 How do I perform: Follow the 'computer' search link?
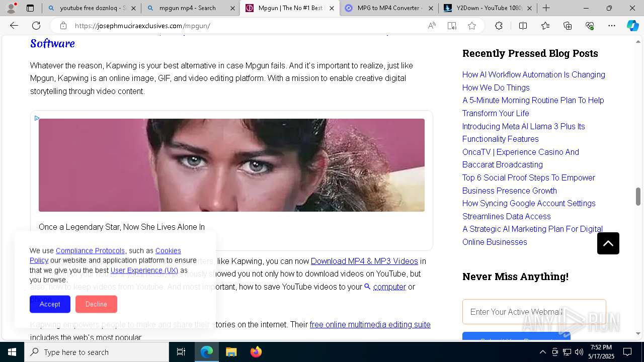point(389,287)
